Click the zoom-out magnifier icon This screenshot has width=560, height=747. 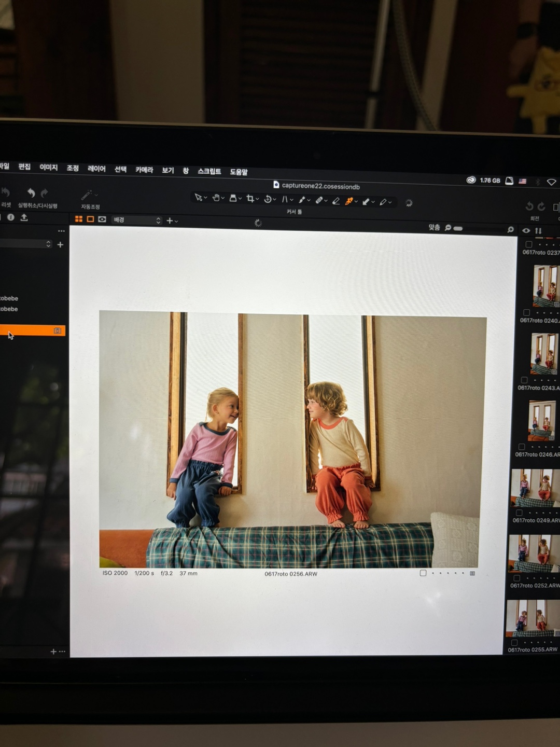click(448, 228)
